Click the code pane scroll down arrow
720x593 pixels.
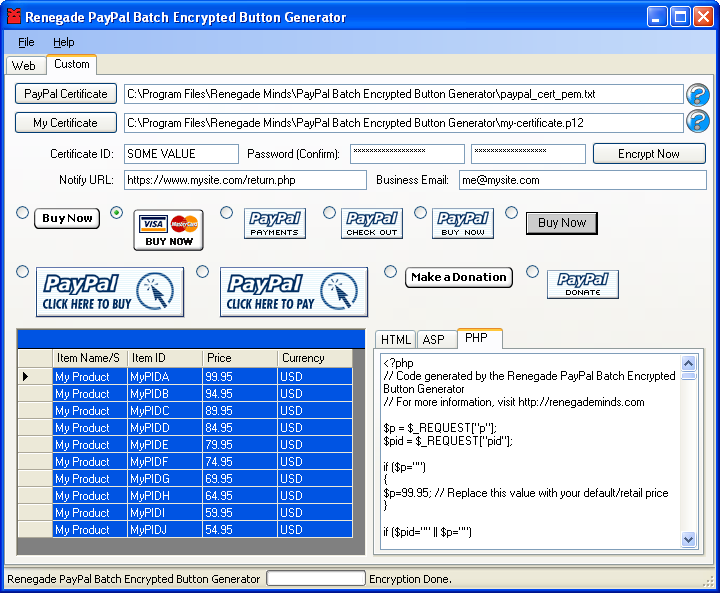(x=688, y=539)
